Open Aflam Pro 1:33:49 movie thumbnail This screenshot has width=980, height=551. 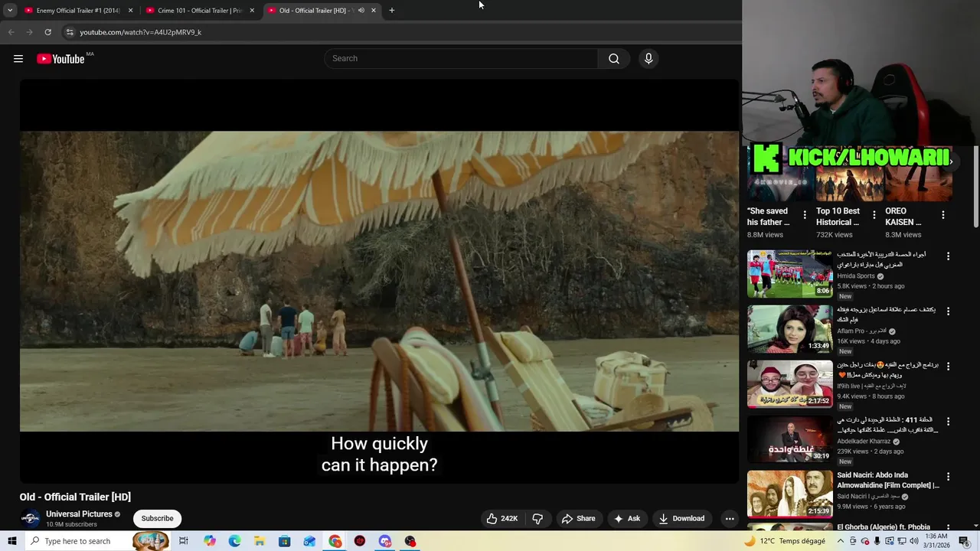tap(789, 329)
